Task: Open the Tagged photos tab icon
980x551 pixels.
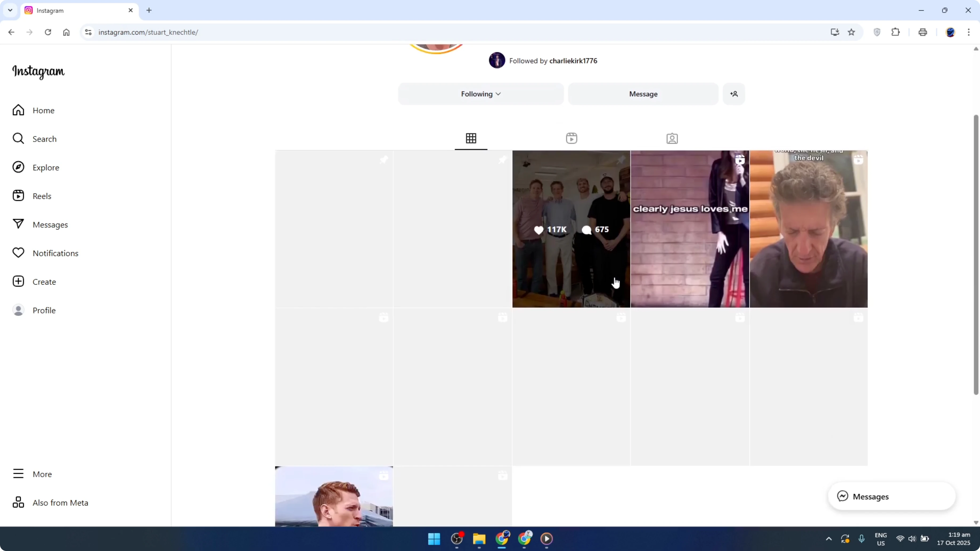Action: [672, 138]
